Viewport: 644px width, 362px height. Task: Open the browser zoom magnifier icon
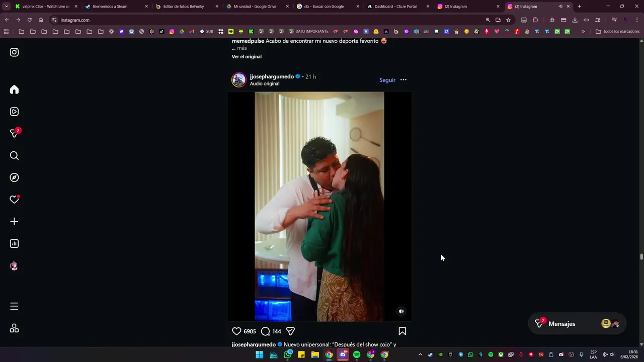(488, 20)
